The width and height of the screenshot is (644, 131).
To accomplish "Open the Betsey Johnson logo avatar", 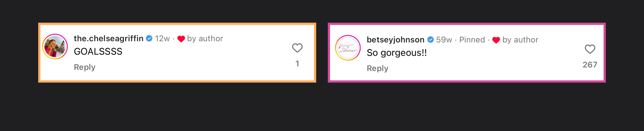I will click(x=347, y=48).
